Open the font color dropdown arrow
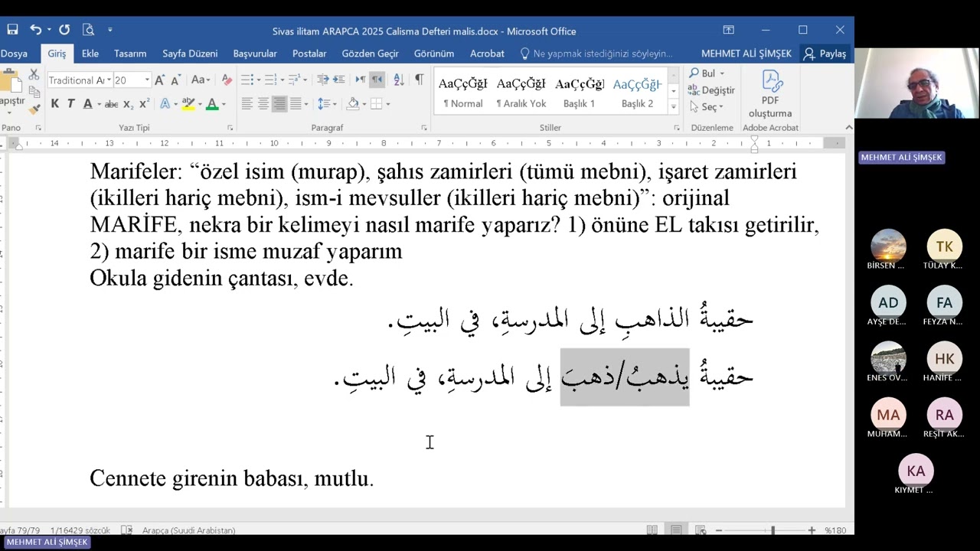This screenshot has width=980, height=551. point(223,104)
